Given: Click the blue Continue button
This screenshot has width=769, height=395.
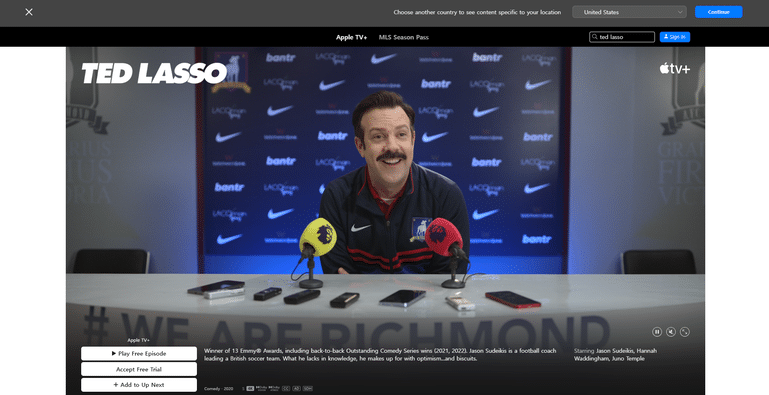Looking at the screenshot, I should [718, 12].
